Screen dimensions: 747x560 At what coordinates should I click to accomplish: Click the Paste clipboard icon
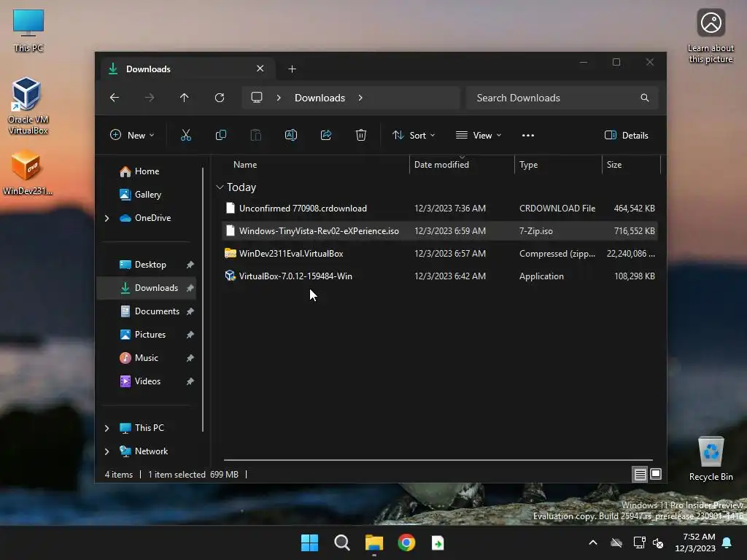tap(256, 135)
